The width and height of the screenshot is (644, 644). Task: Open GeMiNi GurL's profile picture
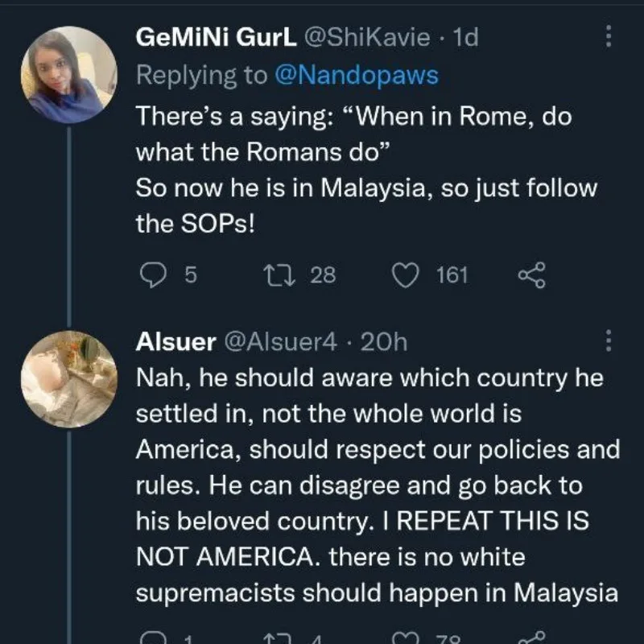click(68, 74)
